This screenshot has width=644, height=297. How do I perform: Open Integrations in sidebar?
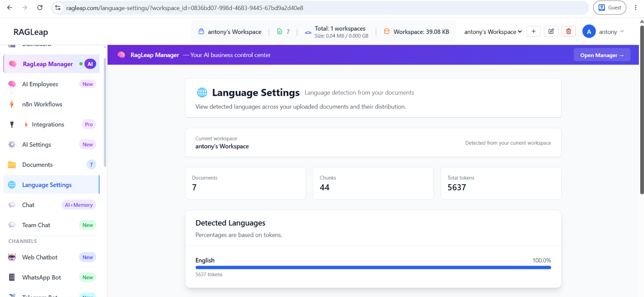point(51,124)
